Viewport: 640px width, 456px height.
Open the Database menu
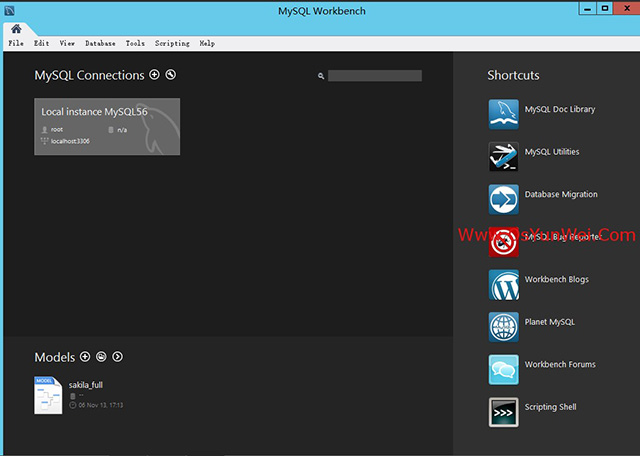click(x=100, y=44)
